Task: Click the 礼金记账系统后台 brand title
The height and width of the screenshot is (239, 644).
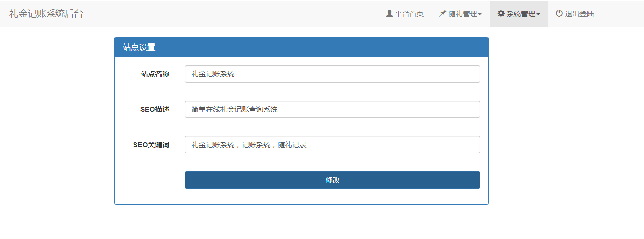Action: click(x=46, y=14)
